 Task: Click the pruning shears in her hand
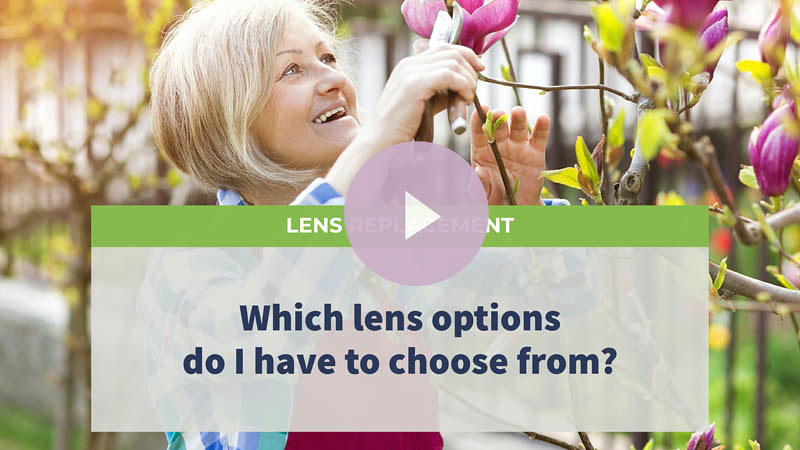point(446,71)
